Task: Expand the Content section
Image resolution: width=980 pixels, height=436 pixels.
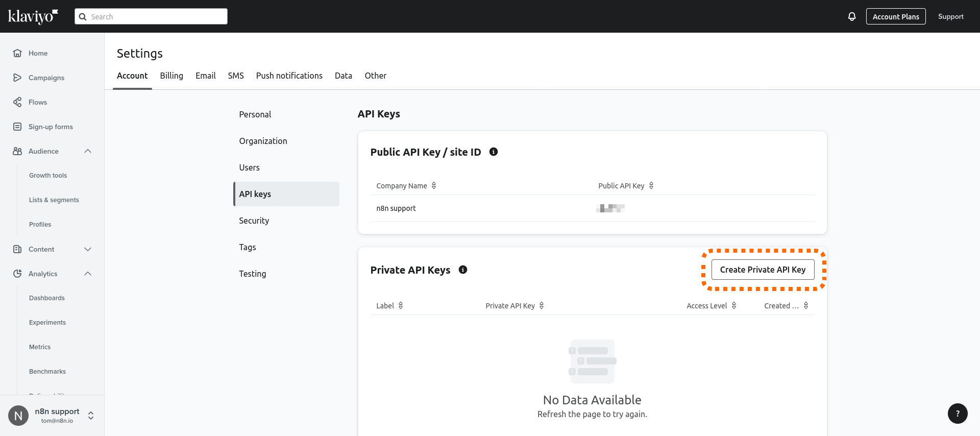Action: click(88, 249)
